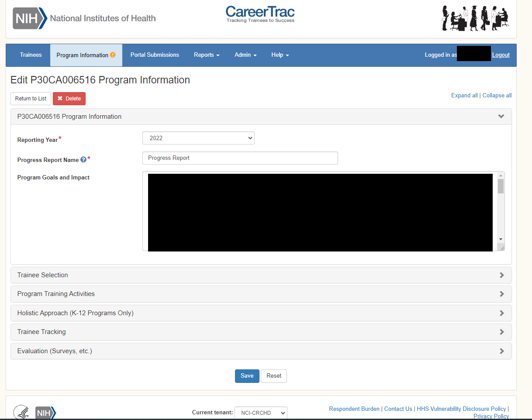Open HHS Vulnerability Disclosure Policy link
Viewport: 532px width, 420px height.
(x=462, y=409)
